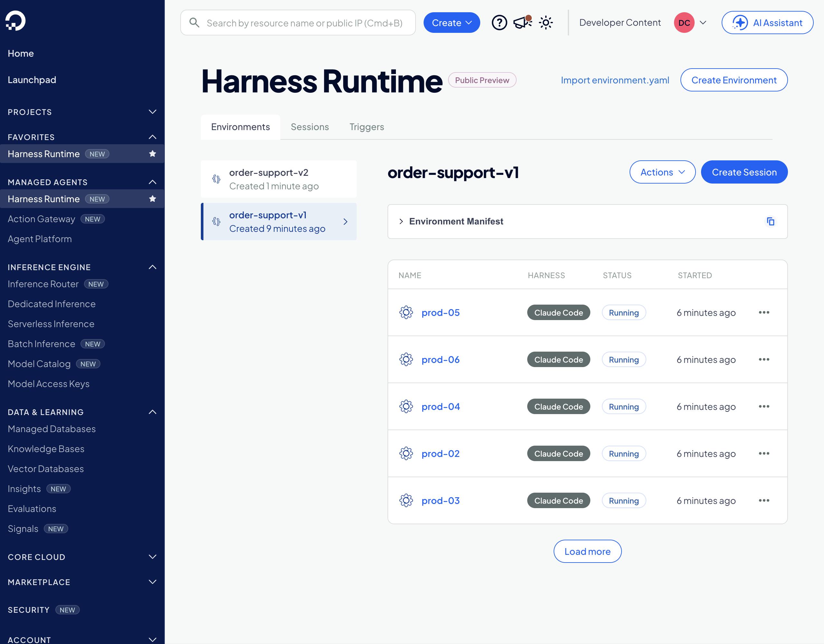Click the Create Session button

[744, 172]
